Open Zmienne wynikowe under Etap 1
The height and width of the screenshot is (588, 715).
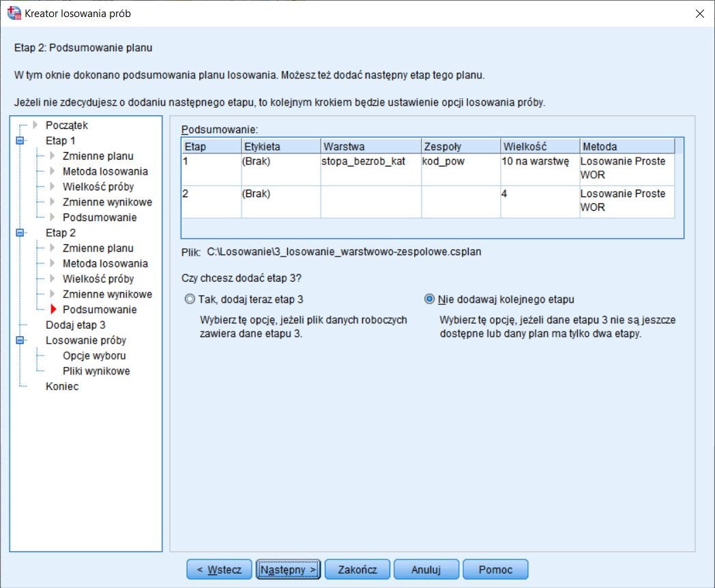(107, 202)
